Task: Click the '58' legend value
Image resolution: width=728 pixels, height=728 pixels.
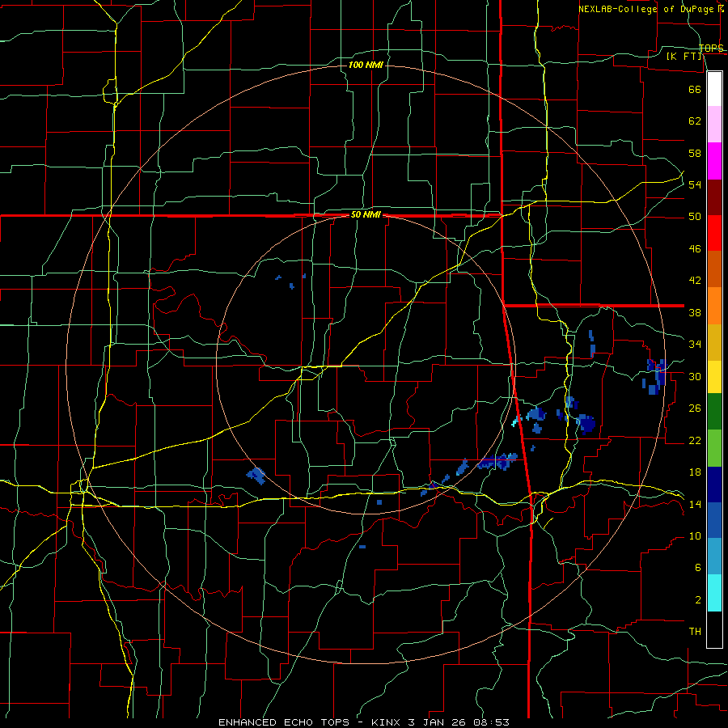Action: pos(695,153)
